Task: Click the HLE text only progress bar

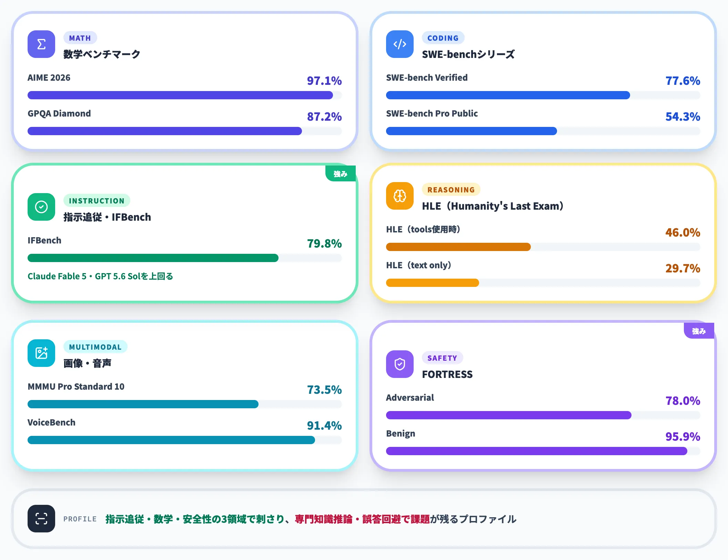Action: (x=543, y=283)
